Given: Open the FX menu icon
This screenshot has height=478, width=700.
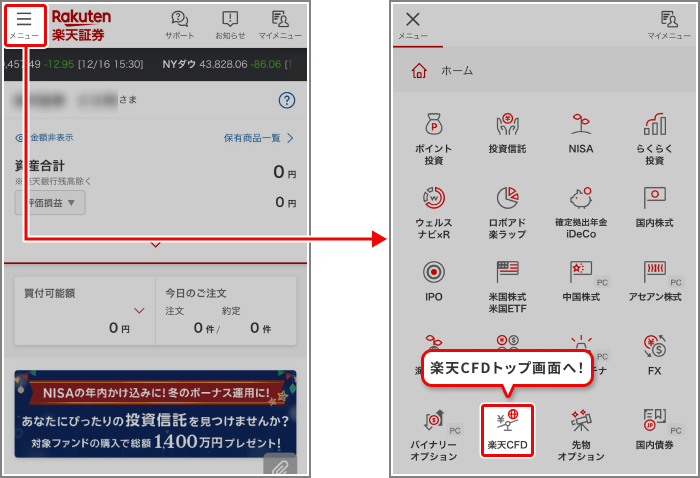Looking at the screenshot, I should click(x=654, y=356).
